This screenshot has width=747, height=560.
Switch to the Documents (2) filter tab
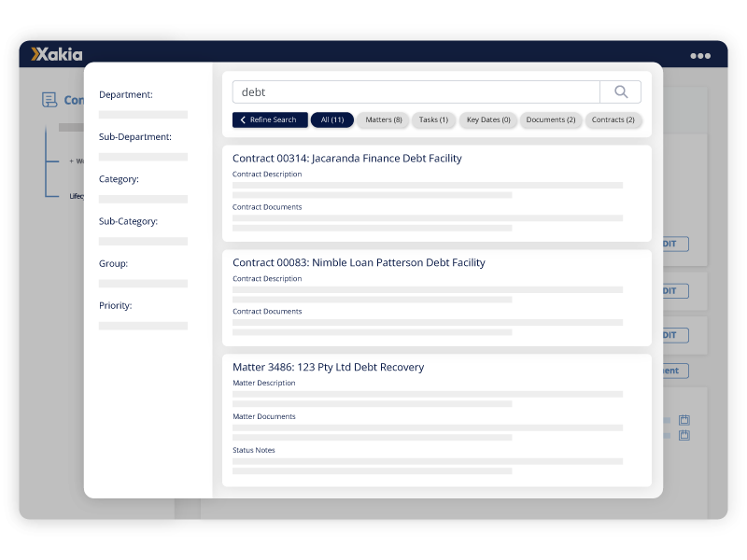click(550, 119)
